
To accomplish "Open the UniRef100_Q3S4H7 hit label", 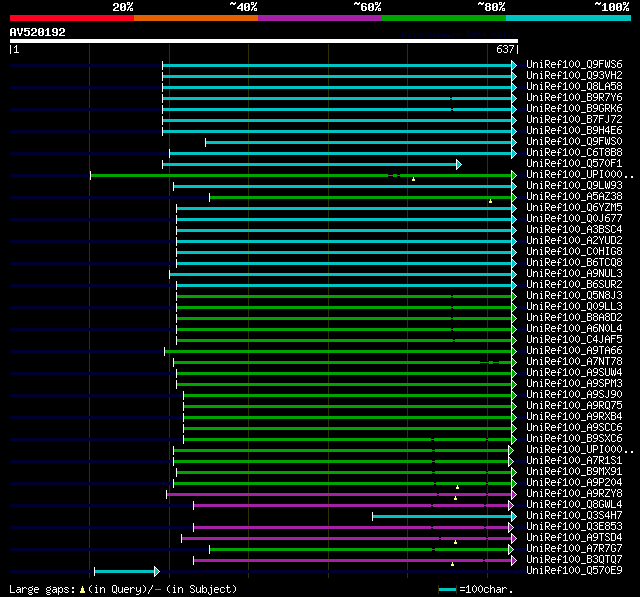I will [574, 516].
